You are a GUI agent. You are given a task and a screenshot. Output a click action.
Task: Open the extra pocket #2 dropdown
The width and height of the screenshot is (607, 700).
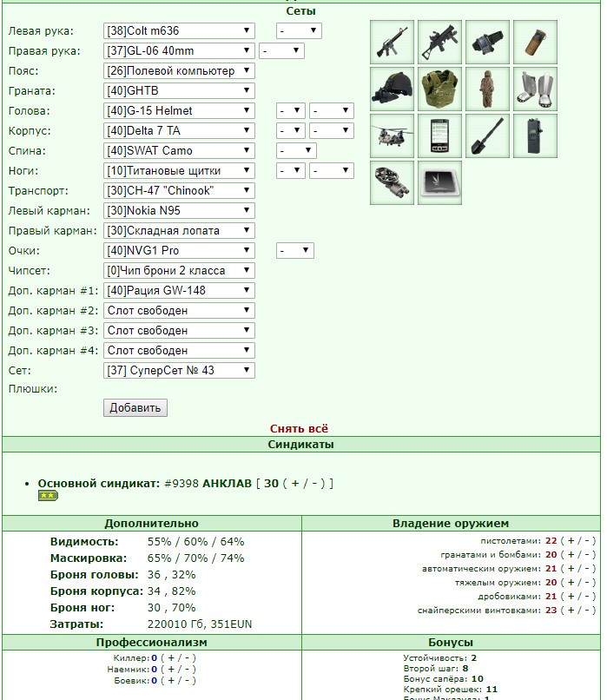click(x=179, y=311)
